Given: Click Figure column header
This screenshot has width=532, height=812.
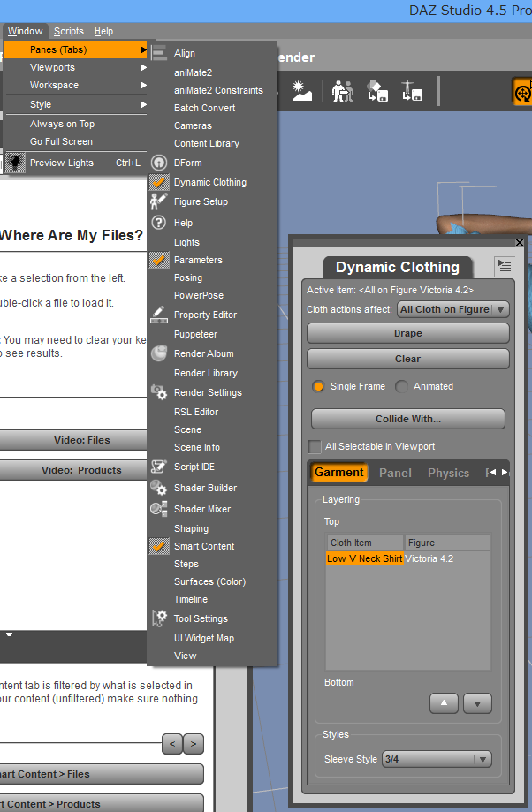Looking at the screenshot, I should [x=447, y=543].
